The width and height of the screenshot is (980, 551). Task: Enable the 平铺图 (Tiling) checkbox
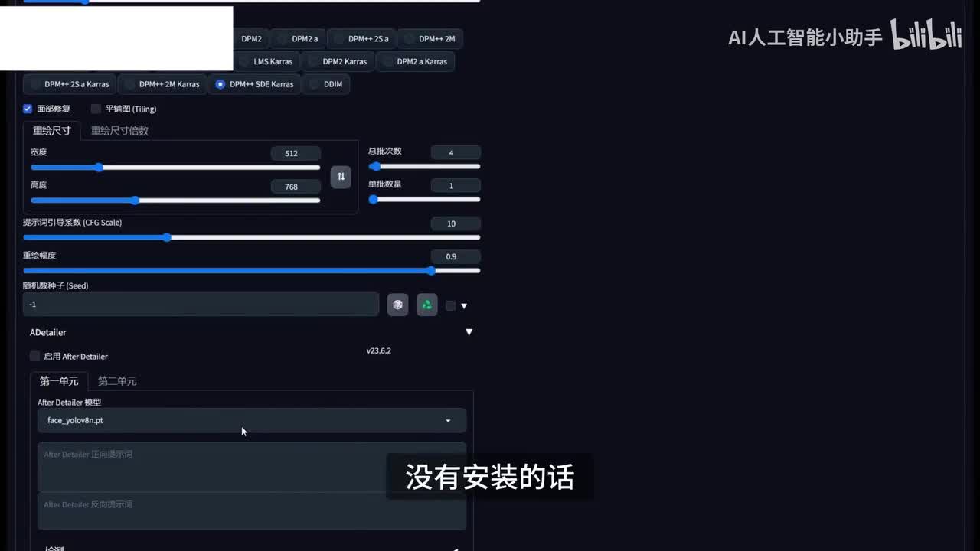click(96, 109)
